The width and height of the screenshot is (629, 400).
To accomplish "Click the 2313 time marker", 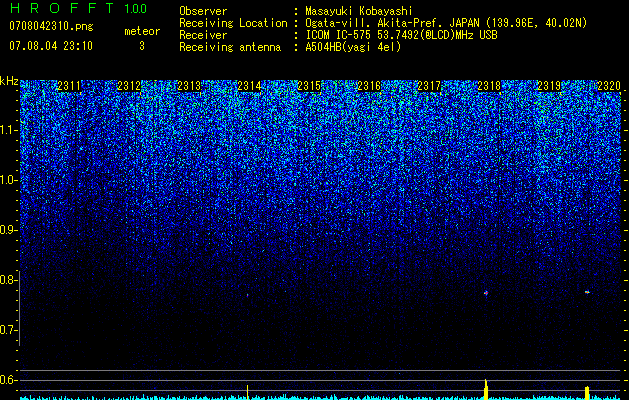I will [189, 86].
